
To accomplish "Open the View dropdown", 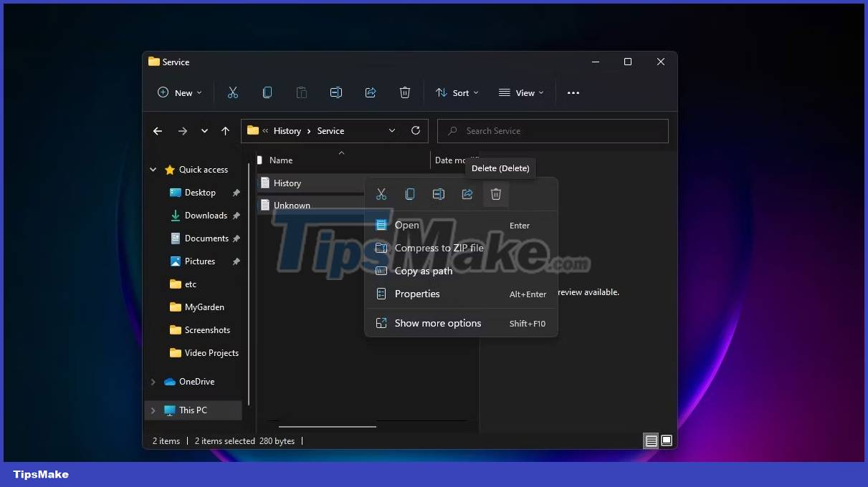I will click(x=521, y=92).
